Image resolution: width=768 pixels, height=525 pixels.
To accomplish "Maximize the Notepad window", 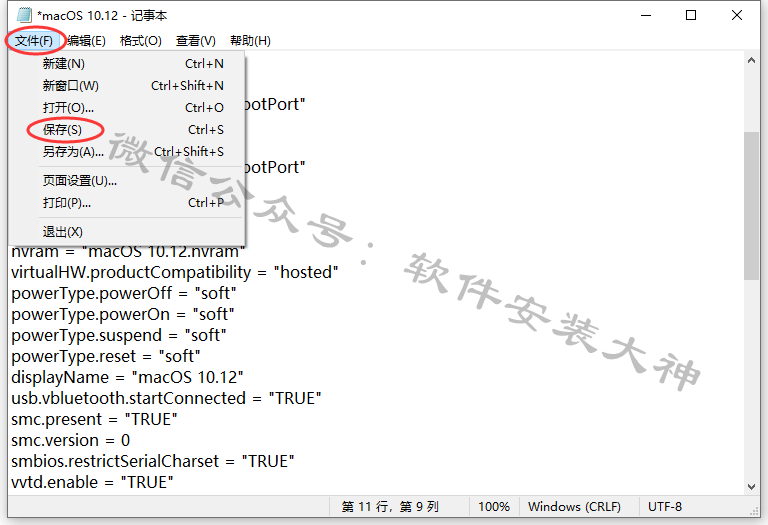I will [x=691, y=15].
